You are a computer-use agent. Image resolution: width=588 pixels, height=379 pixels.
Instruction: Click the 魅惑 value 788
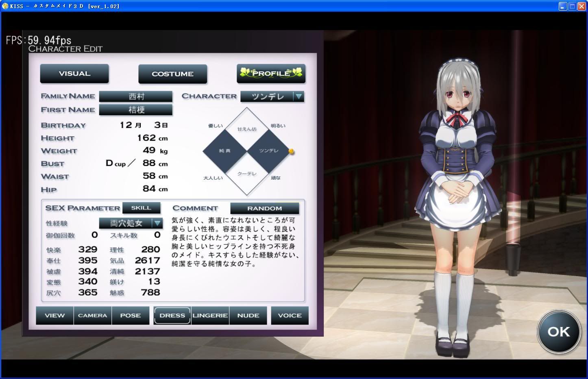(150, 292)
